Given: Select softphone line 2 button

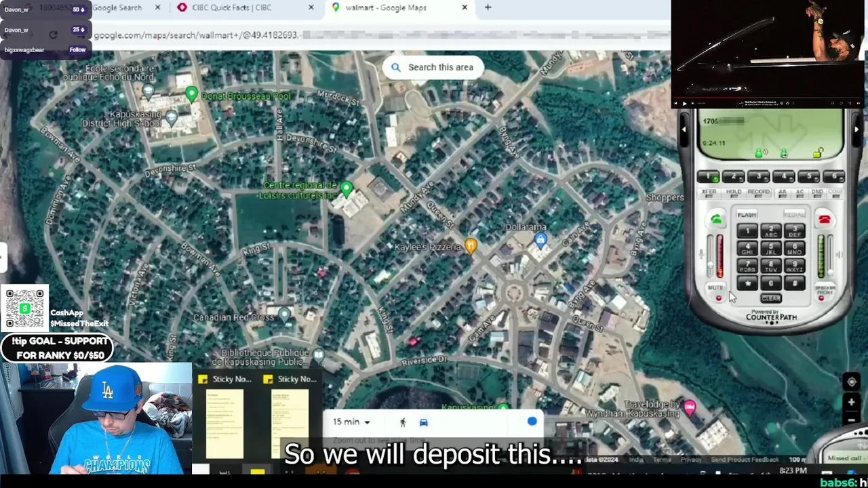Looking at the screenshot, I should [734, 176].
